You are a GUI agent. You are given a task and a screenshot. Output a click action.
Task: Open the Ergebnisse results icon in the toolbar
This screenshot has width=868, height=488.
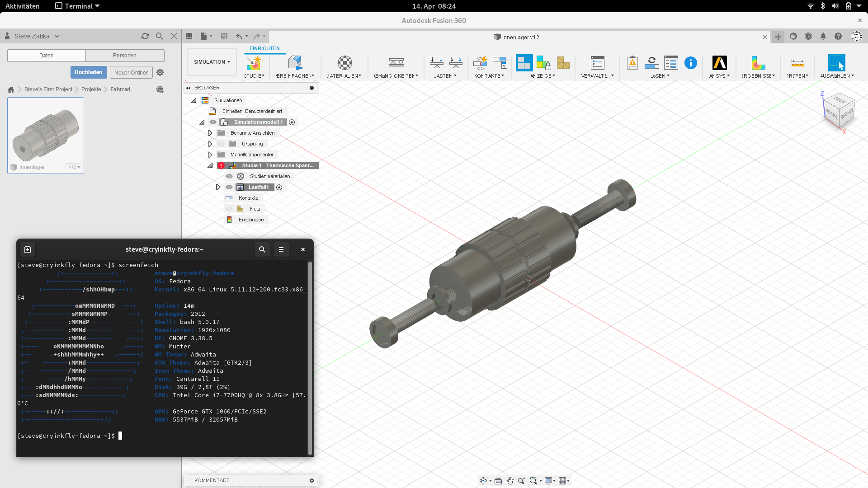click(758, 63)
